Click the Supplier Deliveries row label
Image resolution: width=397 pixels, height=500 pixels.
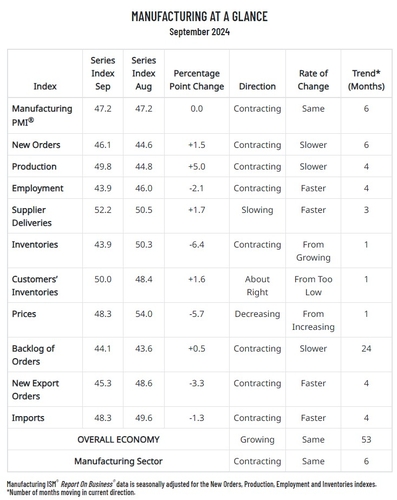coord(32,216)
